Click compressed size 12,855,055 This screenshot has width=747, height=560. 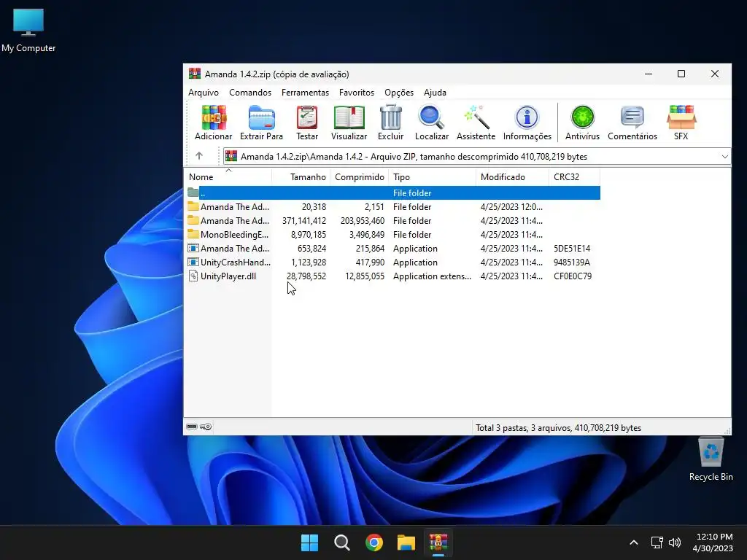(365, 276)
